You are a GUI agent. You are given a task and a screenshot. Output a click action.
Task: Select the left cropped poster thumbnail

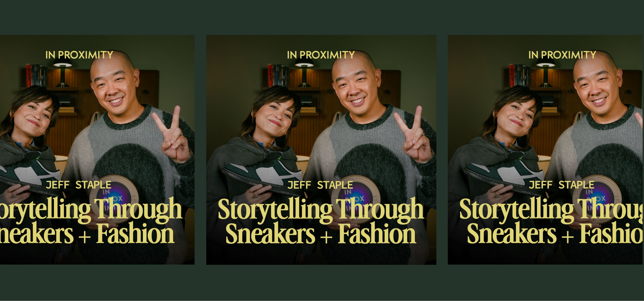click(97, 150)
